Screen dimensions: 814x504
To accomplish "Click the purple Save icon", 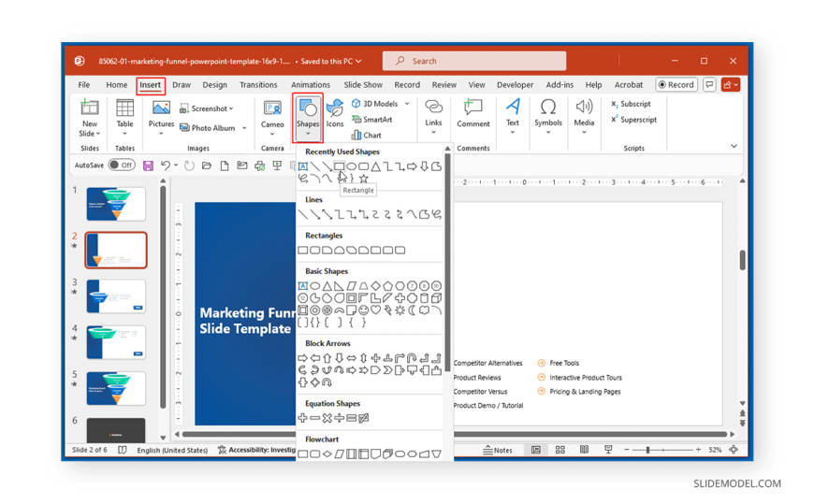I will (148, 166).
